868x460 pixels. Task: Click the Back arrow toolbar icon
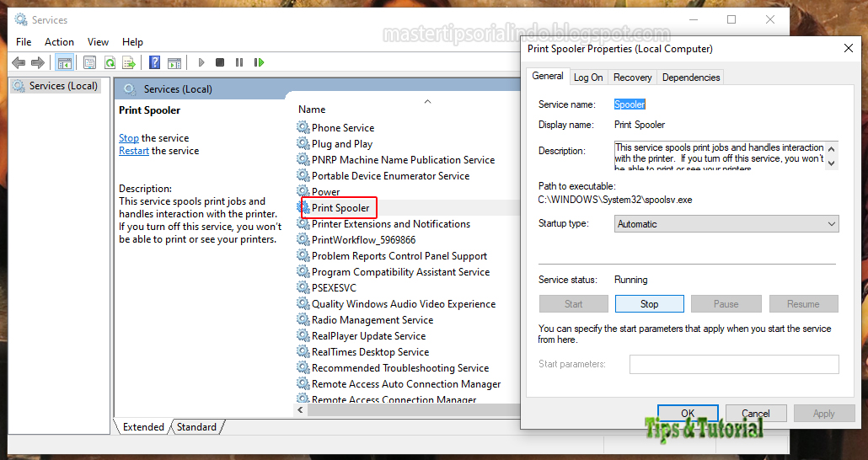19,62
